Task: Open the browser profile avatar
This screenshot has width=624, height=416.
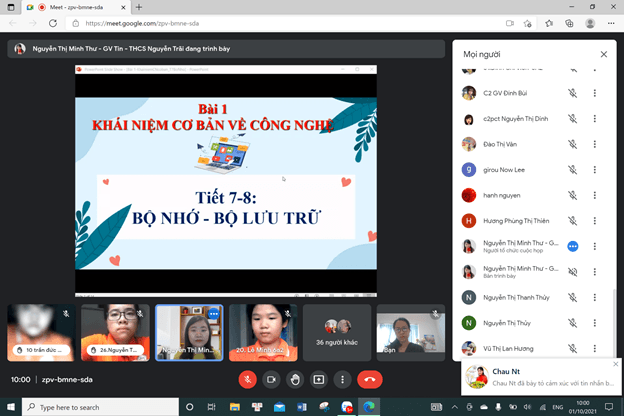Action: [590, 23]
